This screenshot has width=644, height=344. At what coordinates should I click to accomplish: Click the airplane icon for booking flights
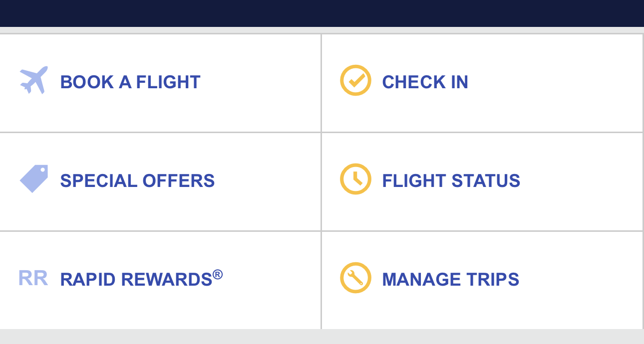[x=34, y=80]
